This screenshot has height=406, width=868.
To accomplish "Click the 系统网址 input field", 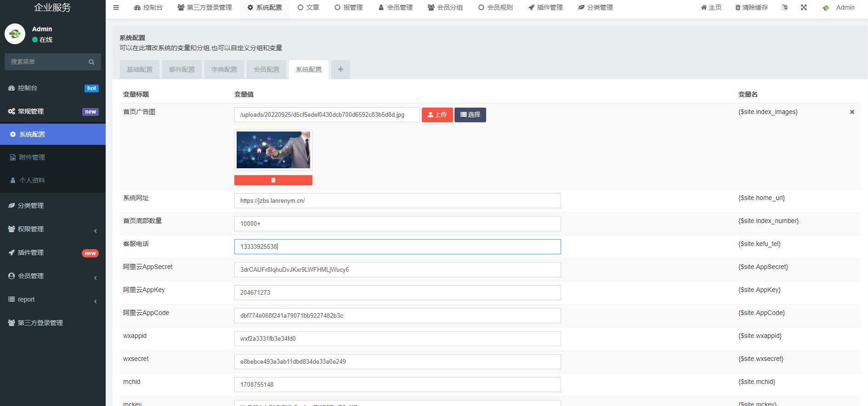I will (x=397, y=200).
